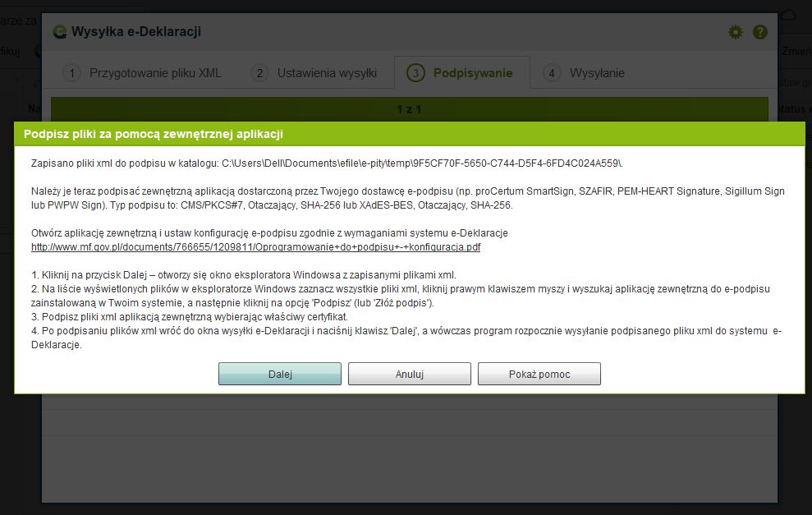Click the partially hidden 'Zmień' background item
The image size is (812, 515).
[795, 51]
